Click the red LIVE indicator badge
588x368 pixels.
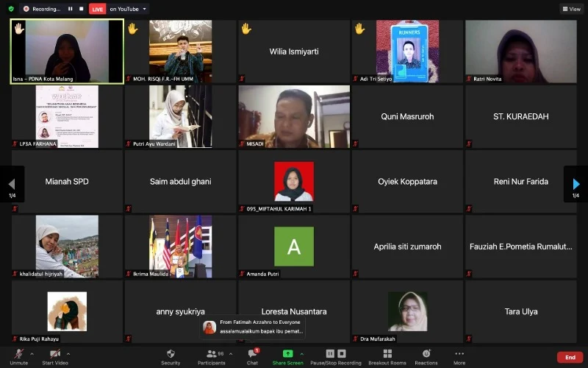[x=98, y=9]
